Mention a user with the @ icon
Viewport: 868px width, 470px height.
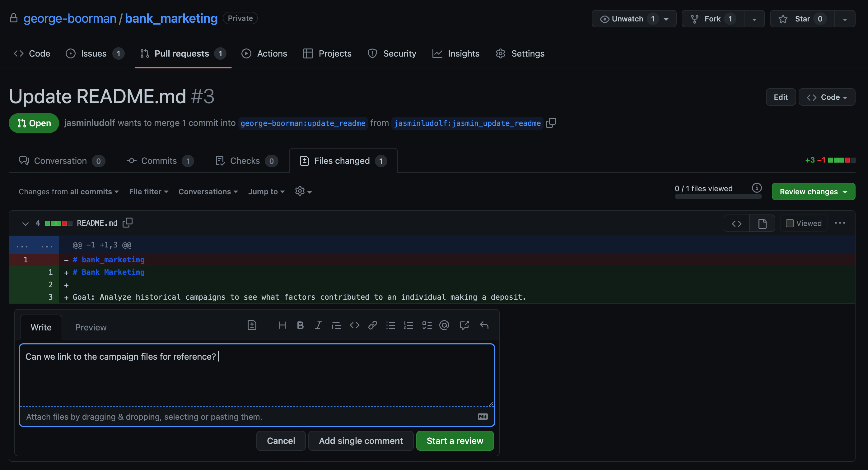445,325
